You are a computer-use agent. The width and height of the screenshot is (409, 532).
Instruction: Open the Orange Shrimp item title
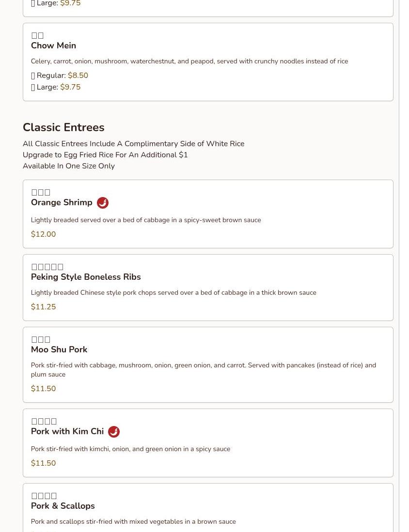tap(62, 202)
